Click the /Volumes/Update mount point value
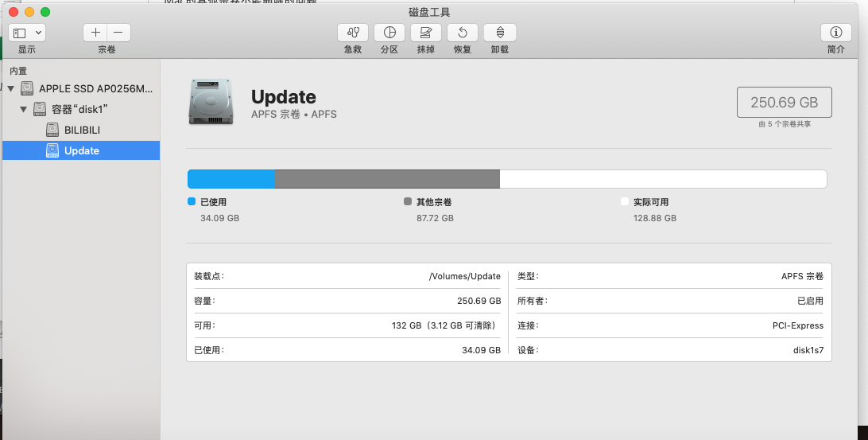This screenshot has width=868, height=440. (464, 276)
